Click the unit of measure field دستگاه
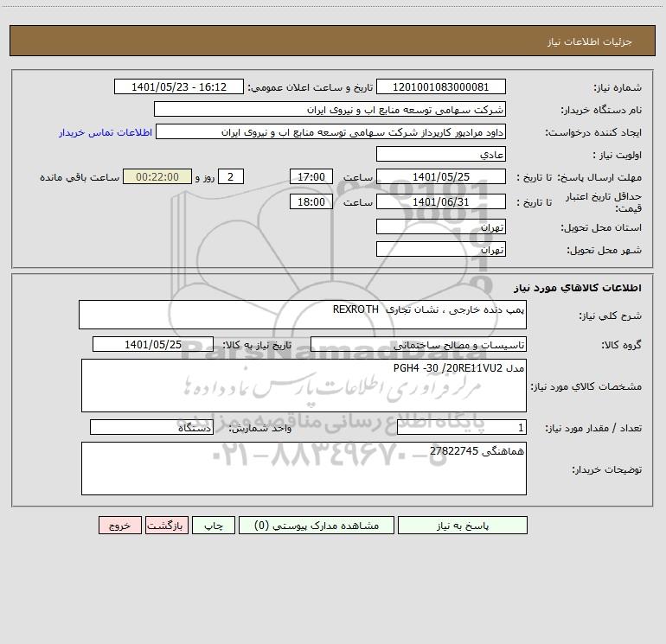Screen dimensions: 666x644 (x=151, y=428)
